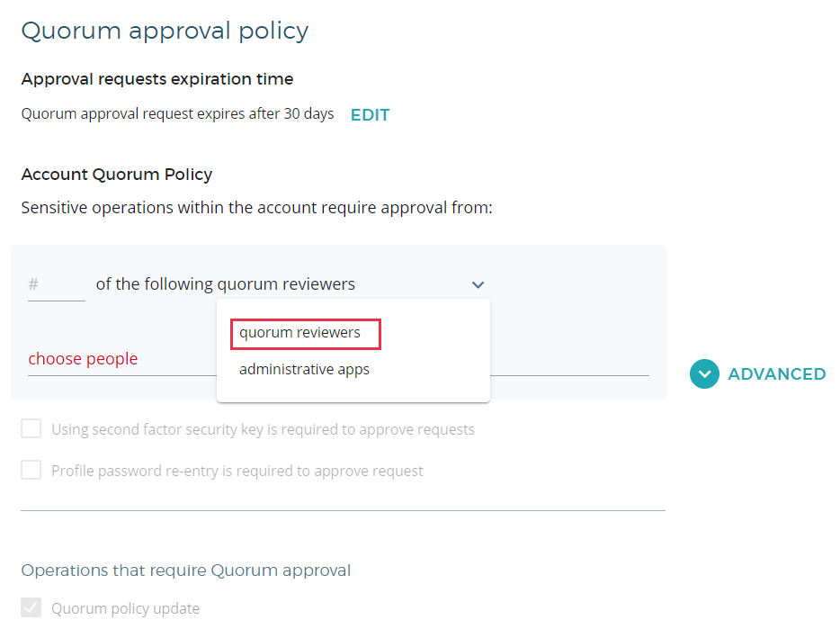840x620 pixels.
Task: Click the 'Using second factor security key' label
Action: (263, 429)
